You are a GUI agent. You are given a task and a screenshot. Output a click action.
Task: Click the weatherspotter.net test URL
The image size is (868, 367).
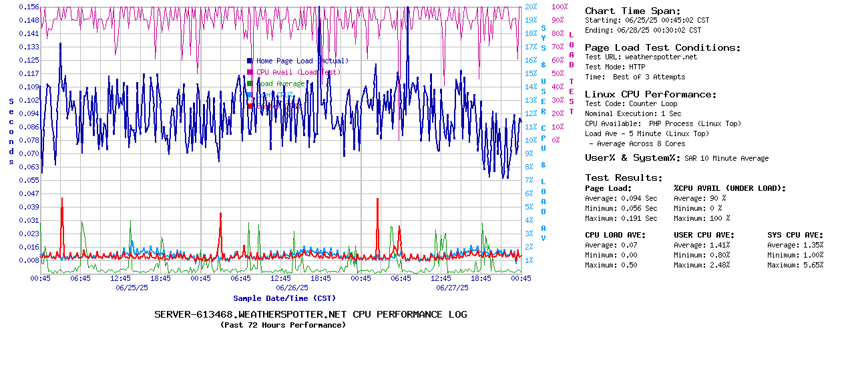[660, 57]
